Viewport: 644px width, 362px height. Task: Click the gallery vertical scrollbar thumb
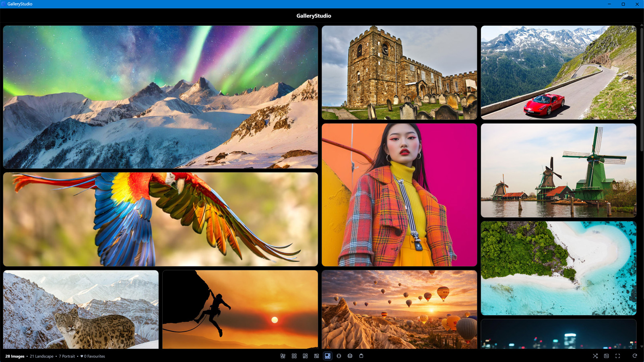tap(642, 89)
